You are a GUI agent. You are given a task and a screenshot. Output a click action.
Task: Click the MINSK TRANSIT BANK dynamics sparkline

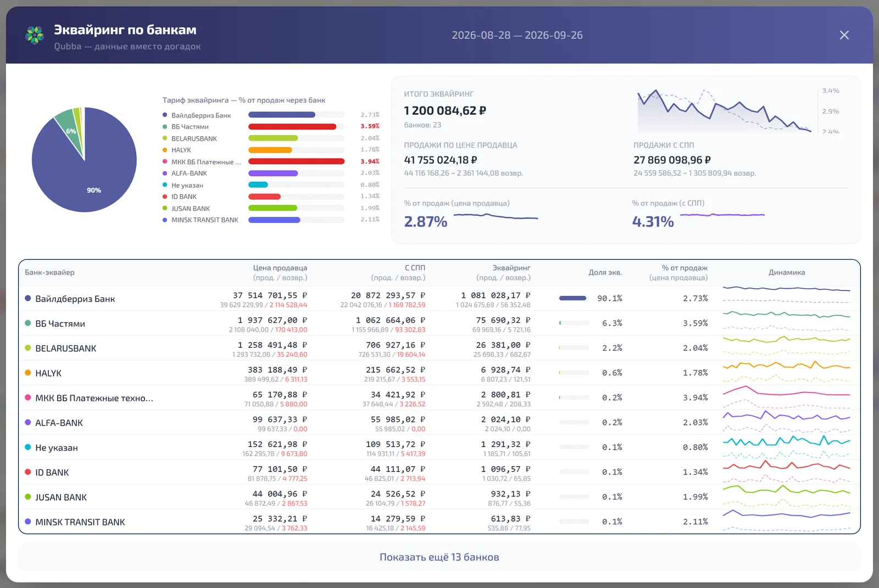coord(787,522)
